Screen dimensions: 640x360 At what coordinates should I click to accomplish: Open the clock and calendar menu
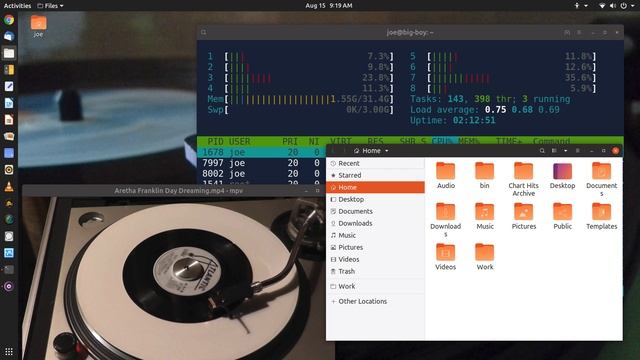point(329,6)
